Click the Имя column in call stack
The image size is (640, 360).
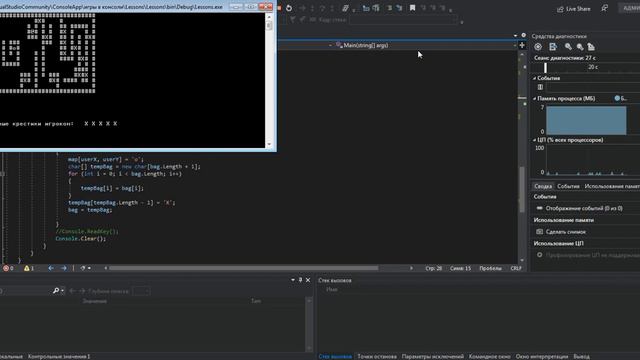332,289
